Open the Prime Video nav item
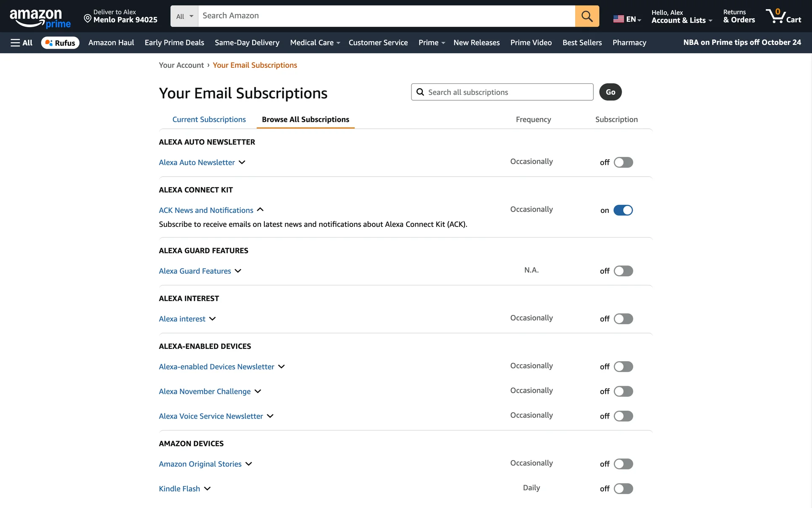The height and width of the screenshot is (508, 812). (x=531, y=43)
